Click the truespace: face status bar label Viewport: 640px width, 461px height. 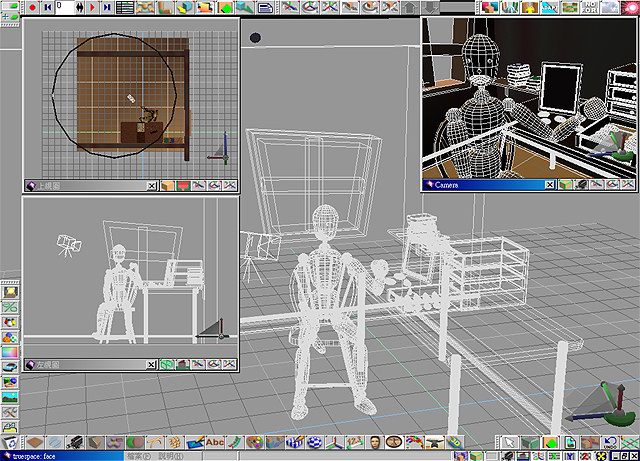(40, 455)
